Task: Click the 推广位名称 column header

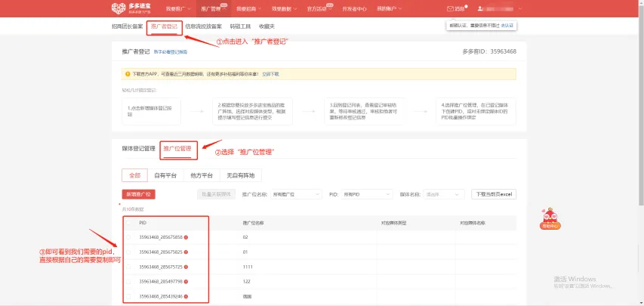Action: pos(253,223)
